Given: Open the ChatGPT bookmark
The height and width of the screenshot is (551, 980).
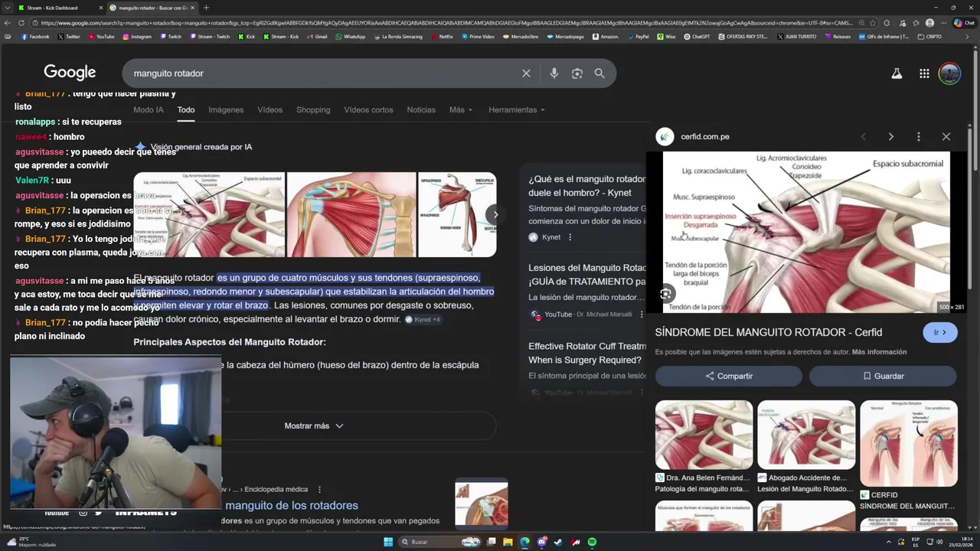Looking at the screenshot, I should pos(697,37).
